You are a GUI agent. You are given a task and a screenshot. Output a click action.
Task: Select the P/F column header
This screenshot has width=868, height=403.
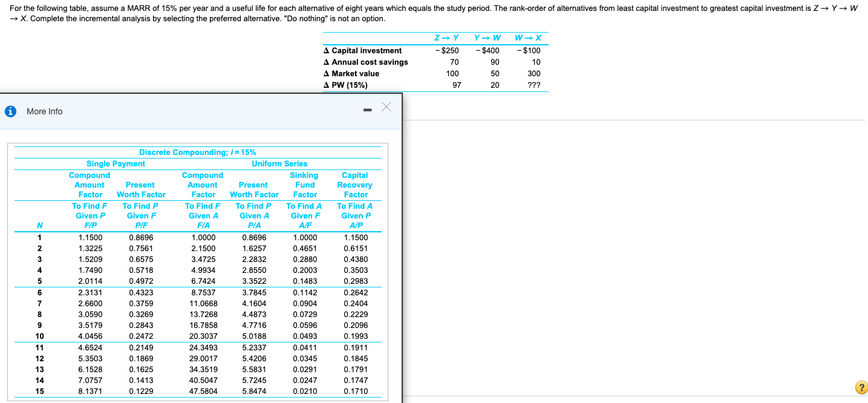point(140,225)
